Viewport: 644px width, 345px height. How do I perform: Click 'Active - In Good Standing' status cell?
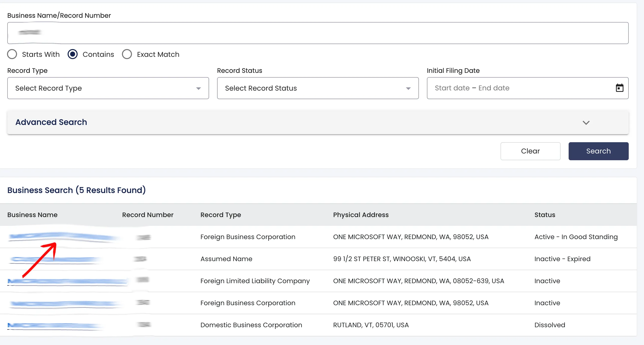coord(576,237)
